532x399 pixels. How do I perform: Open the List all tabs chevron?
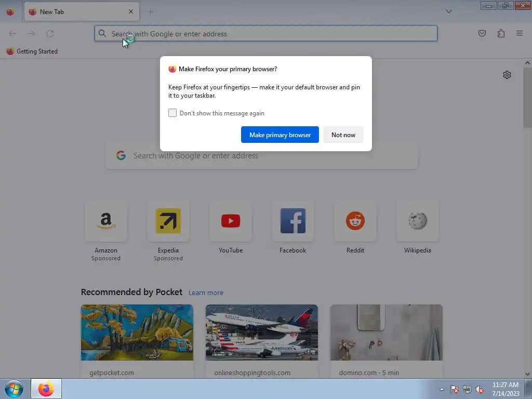[448, 11]
